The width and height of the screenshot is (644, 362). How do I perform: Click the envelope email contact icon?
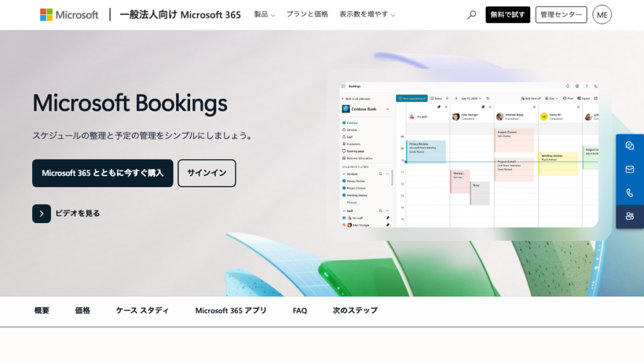[630, 169]
